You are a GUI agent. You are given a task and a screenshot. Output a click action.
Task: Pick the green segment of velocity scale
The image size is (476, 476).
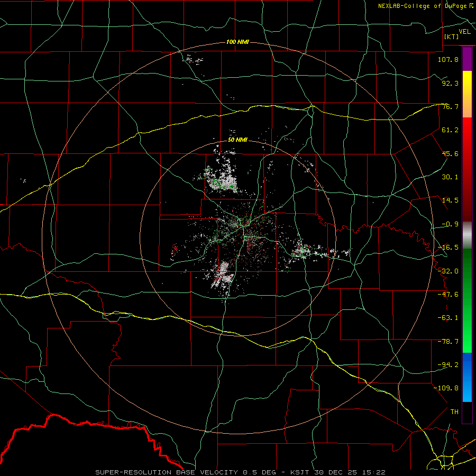[467, 300]
